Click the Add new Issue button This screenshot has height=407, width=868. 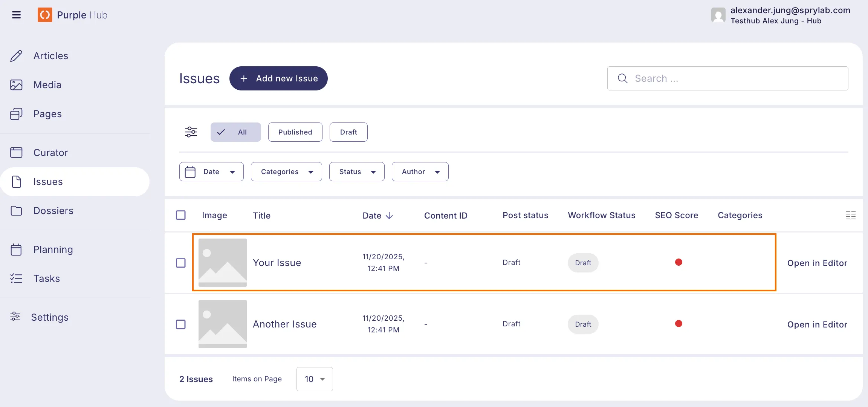pos(278,78)
